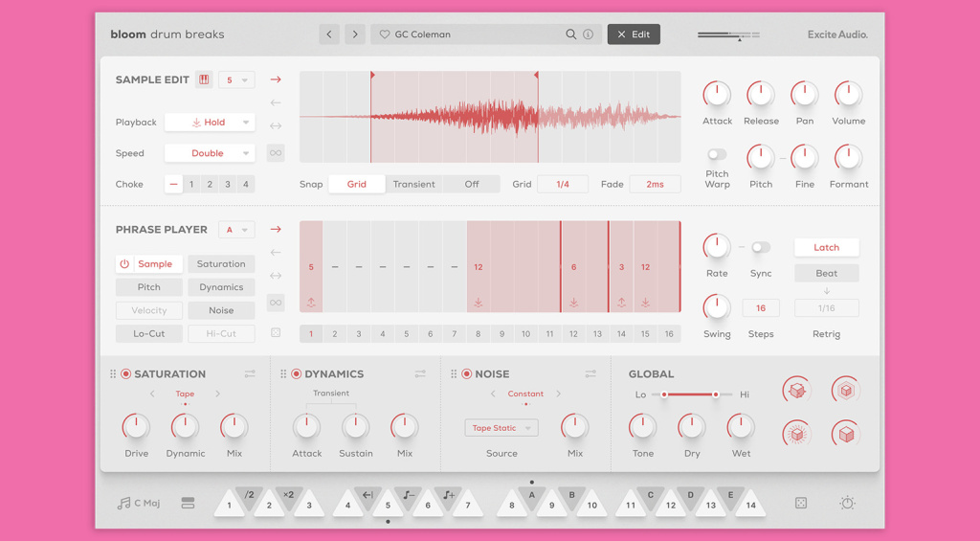This screenshot has width=980, height=541.
Task: Select next noise type after Constant
Action: pyautogui.click(x=558, y=394)
